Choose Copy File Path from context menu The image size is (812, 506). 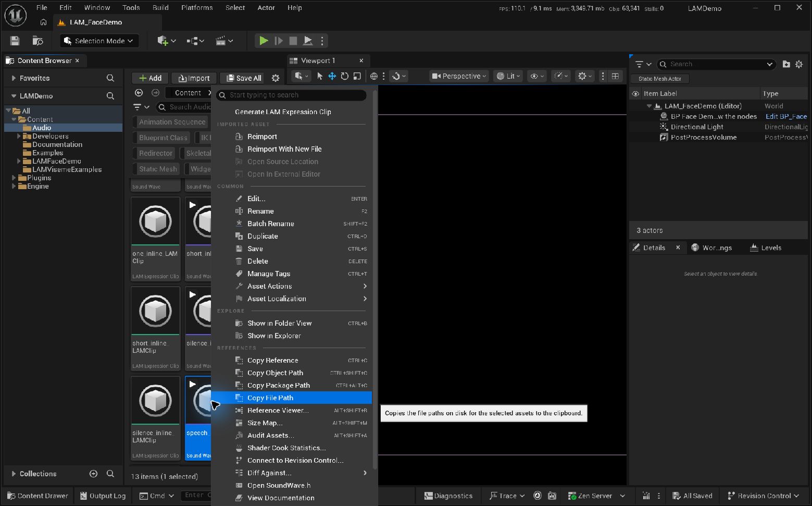[x=292, y=398]
